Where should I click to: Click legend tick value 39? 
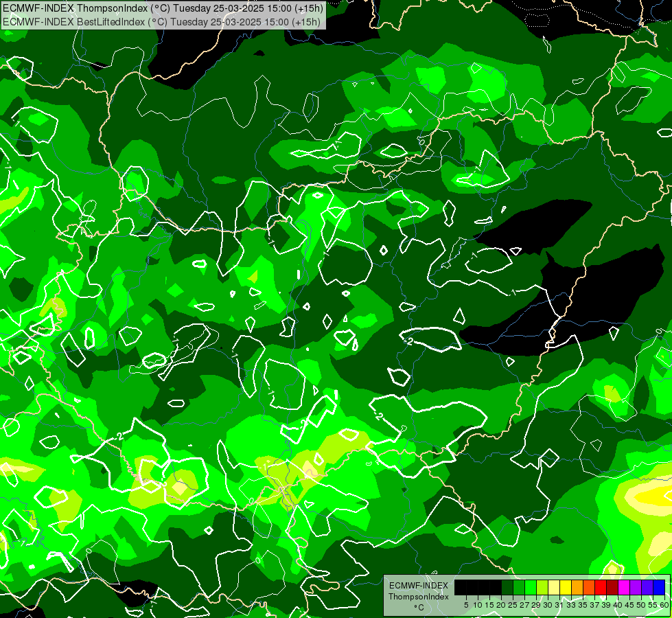click(606, 605)
